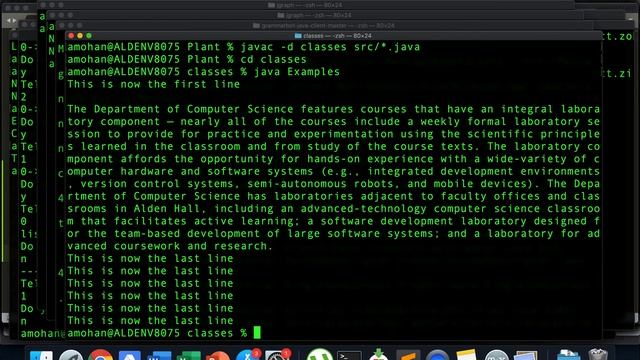Click the 'java Examples' command line
640x360 pixels.
(204, 72)
